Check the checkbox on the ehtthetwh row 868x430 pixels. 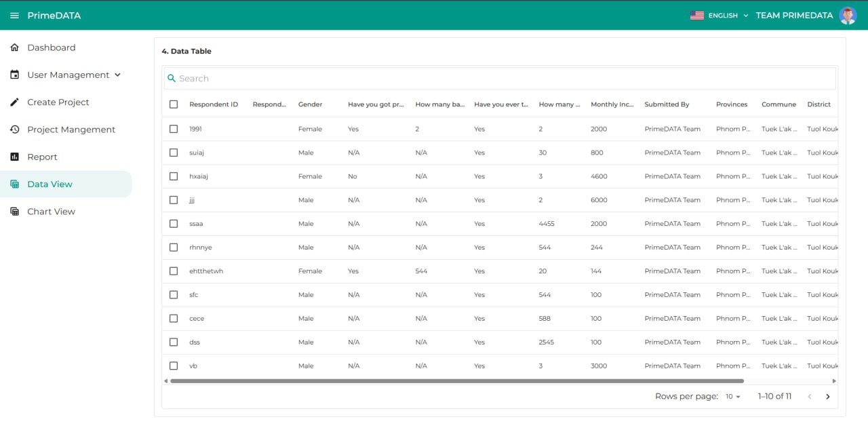(173, 271)
